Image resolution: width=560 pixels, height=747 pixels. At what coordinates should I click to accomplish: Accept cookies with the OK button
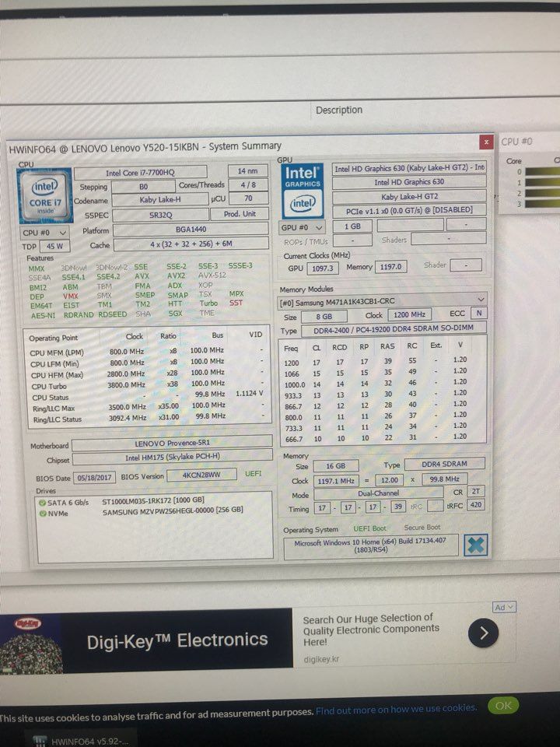503,706
